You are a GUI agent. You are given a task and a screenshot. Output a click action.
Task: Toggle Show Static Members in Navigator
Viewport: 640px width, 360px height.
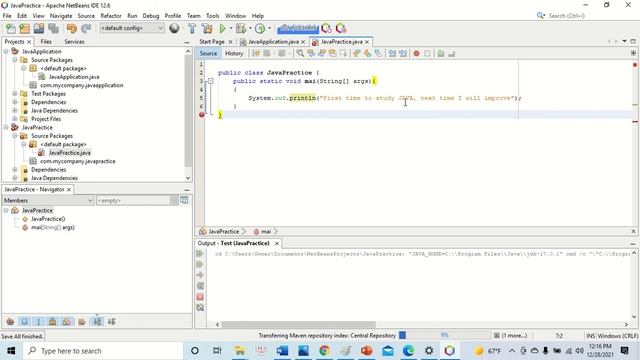pos(38,322)
